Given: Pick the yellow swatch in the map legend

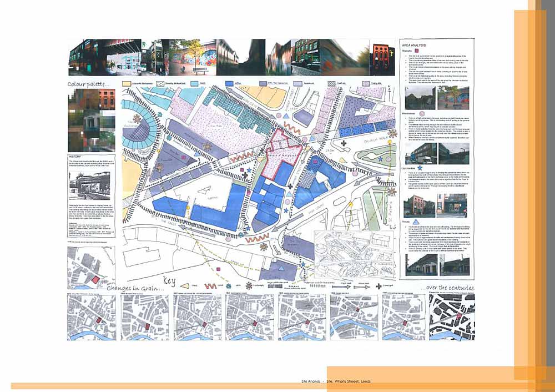Looking at the screenshot, I should 127,82.
